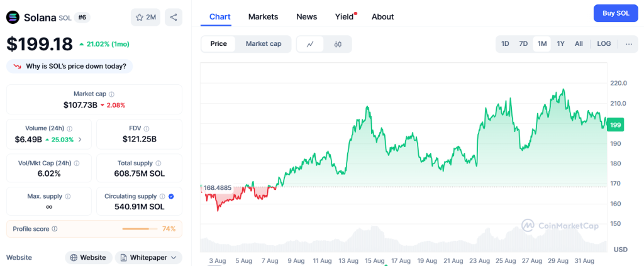
Task: Switch to the candlestick chart icon
Action: click(x=338, y=44)
